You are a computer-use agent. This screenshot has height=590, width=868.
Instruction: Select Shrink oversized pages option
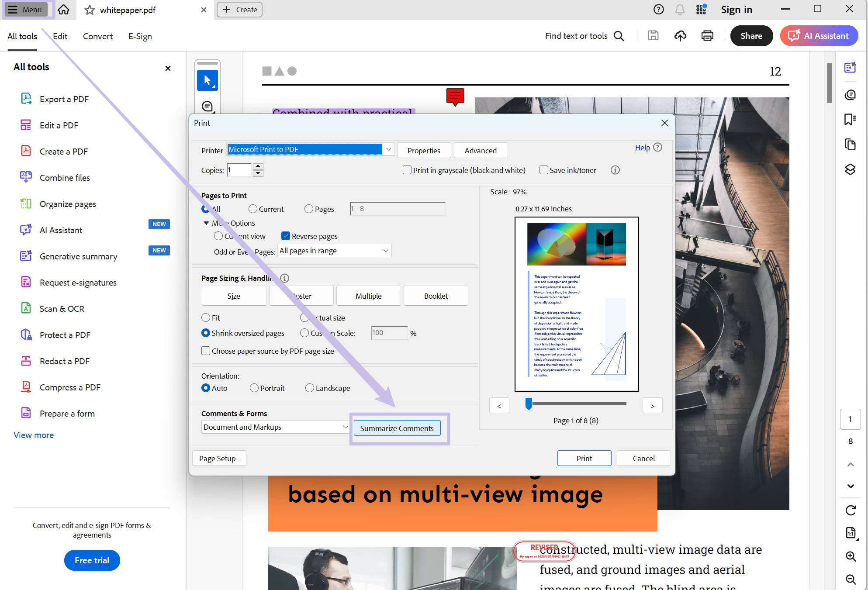point(205,333)
